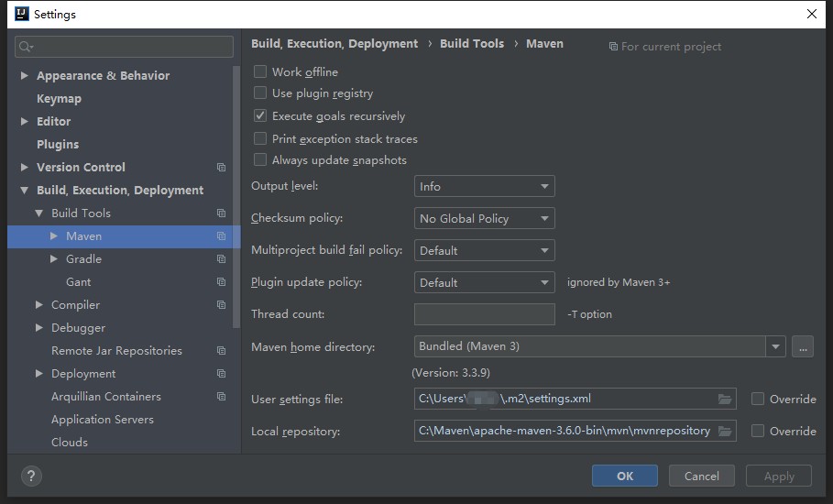Open Maven home directory dropdown arrow
This screenshot has width=833, height=504.
click(x=775, y=346)
